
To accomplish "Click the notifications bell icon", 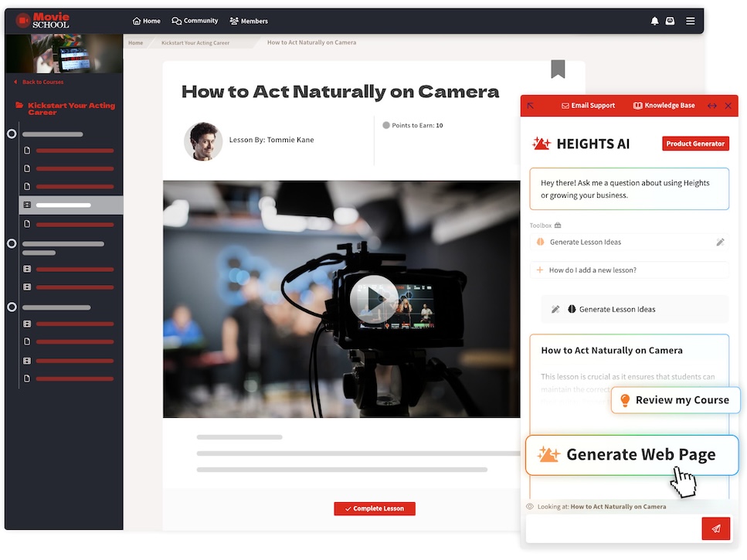I will pos(654,21).
